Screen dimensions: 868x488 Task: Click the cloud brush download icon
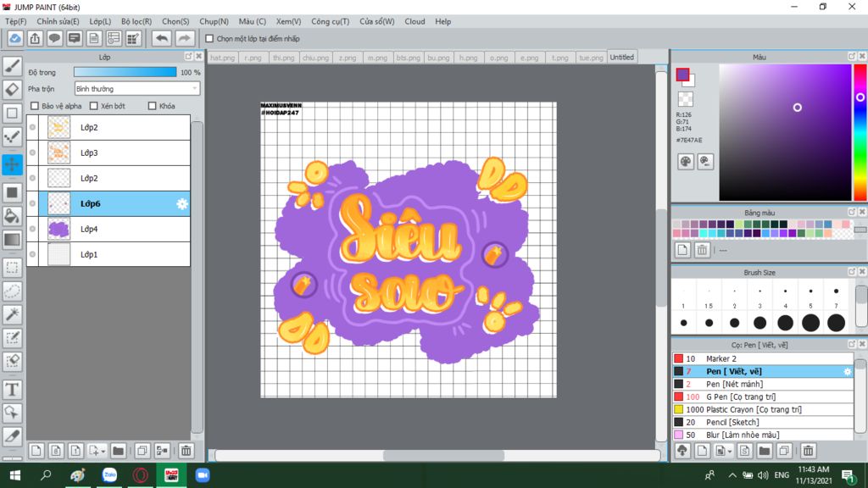click(682, 451)
